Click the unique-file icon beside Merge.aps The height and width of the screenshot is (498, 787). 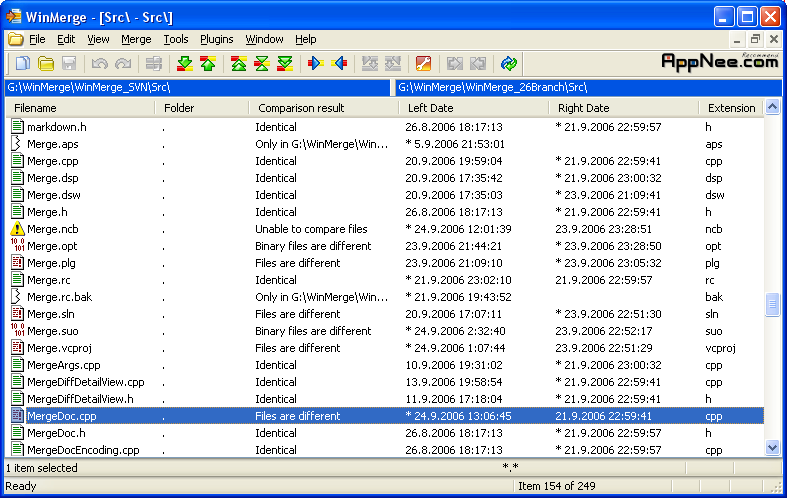(17, 144)
